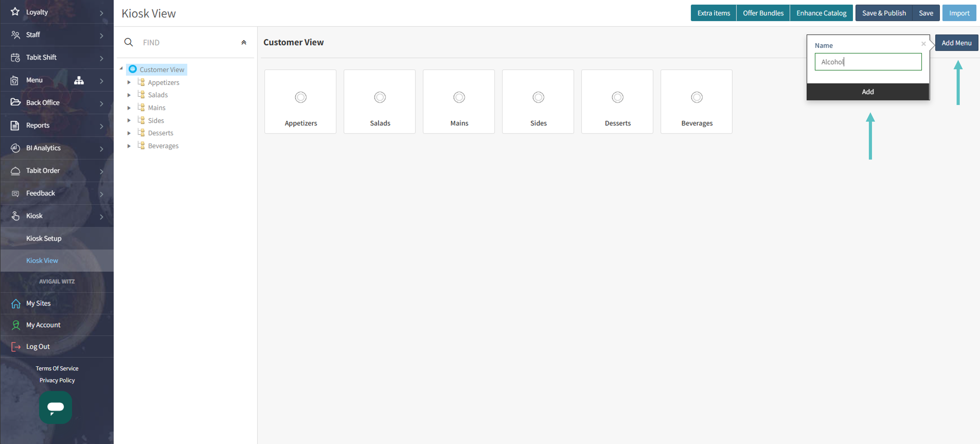Image resolution: width=980 pixels, height=444 pixels.
Task: Click the double-chevron collapse icon
Action: pos(244,42)
